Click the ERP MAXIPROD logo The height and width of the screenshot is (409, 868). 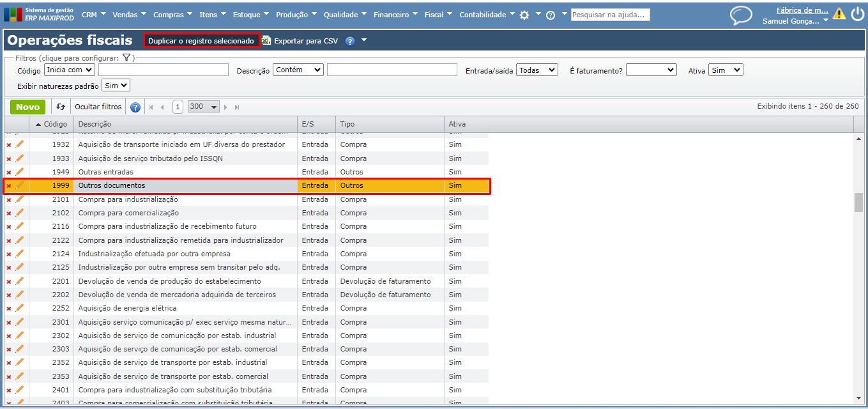pos(40,14)
